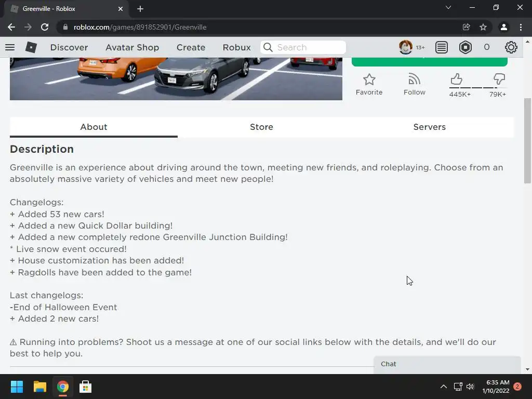This screenshot has height=399, width=532.
Task: Click the share this page icon
Action: click(466, 27)
